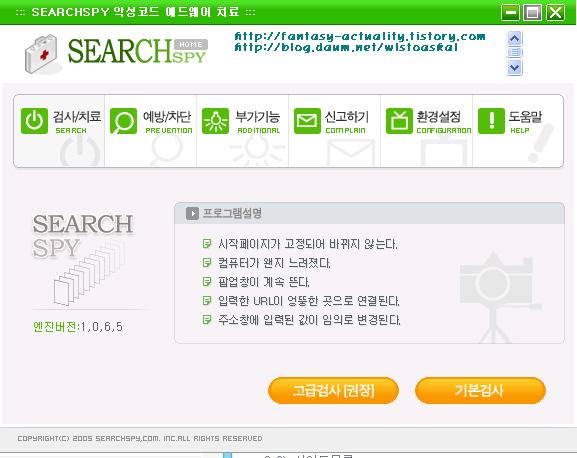Click the note icon beside 입력한 URL이
577x458 pixels.
tap(207, 301)
